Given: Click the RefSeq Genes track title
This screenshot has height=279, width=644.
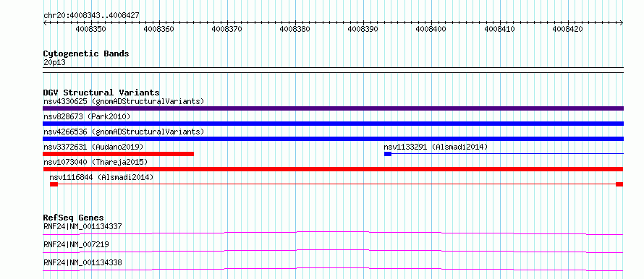Looking at the screenshot, I should pos(74,218).
